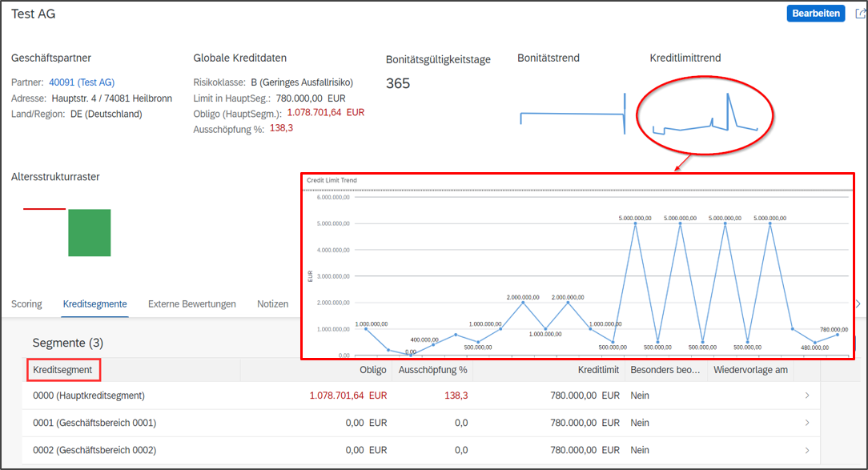
Task: Open details of segment 0000 (Hauptkreditsegment)
Action: click(x=807, y=396)
